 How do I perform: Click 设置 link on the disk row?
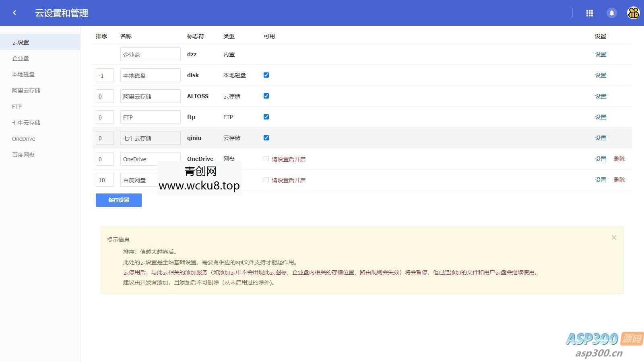click(x=600, y=75)
